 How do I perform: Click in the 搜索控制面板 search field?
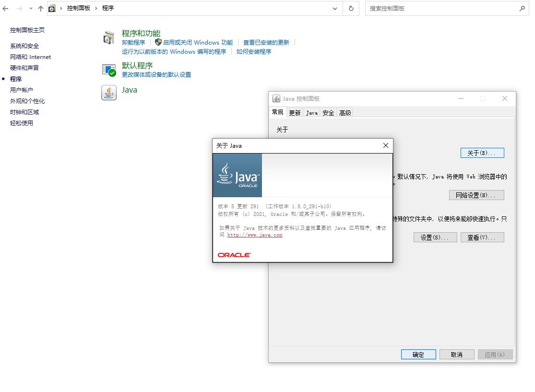point(441,9)
